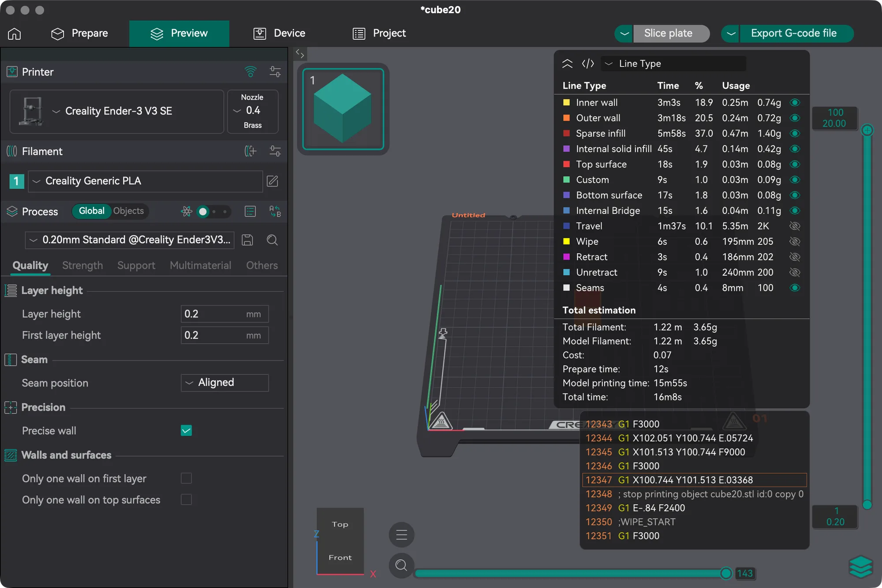The image size is (882, 588).
Task: Click the advanced mode atom icon
Action: point(187,211)
